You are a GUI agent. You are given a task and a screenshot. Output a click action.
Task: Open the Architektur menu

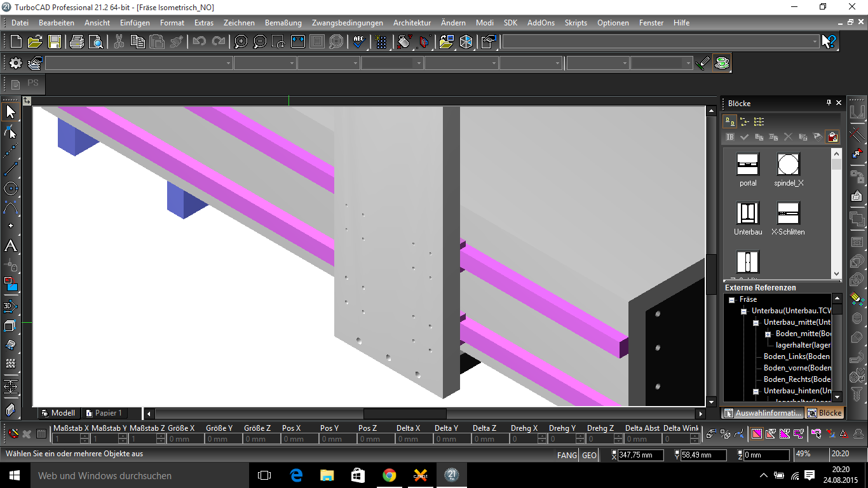point(412,23)
